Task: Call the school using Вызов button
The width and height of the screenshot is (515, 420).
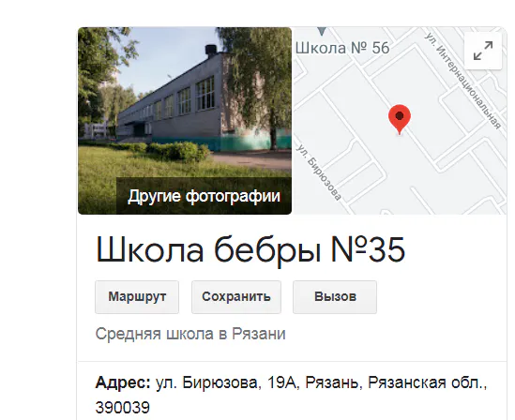Action: (x=335, y=297)
